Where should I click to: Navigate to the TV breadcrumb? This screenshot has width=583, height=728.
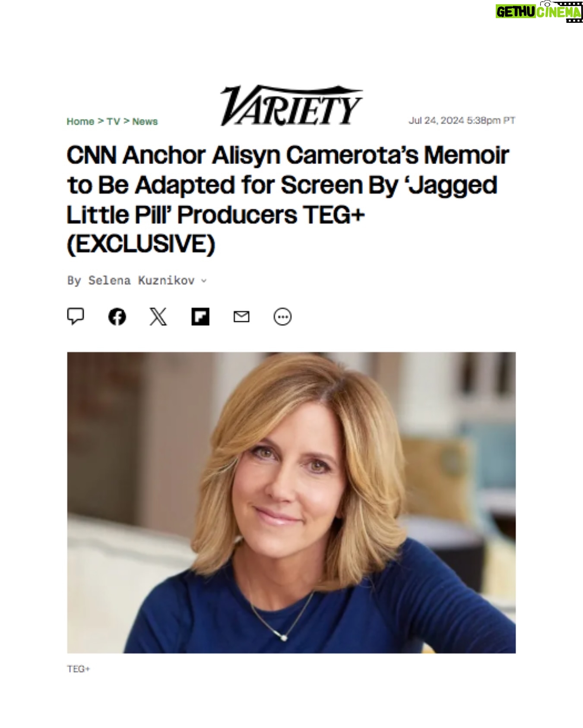113,121
